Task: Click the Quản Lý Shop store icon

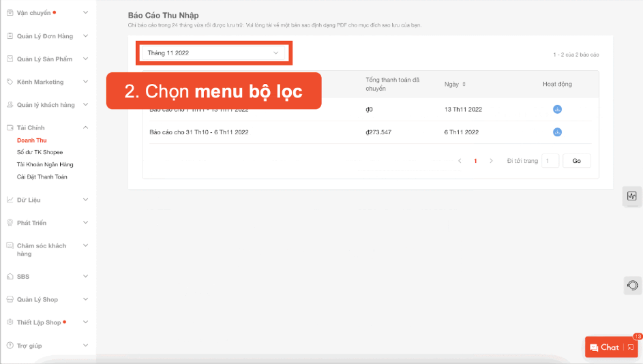Action: 10,300
